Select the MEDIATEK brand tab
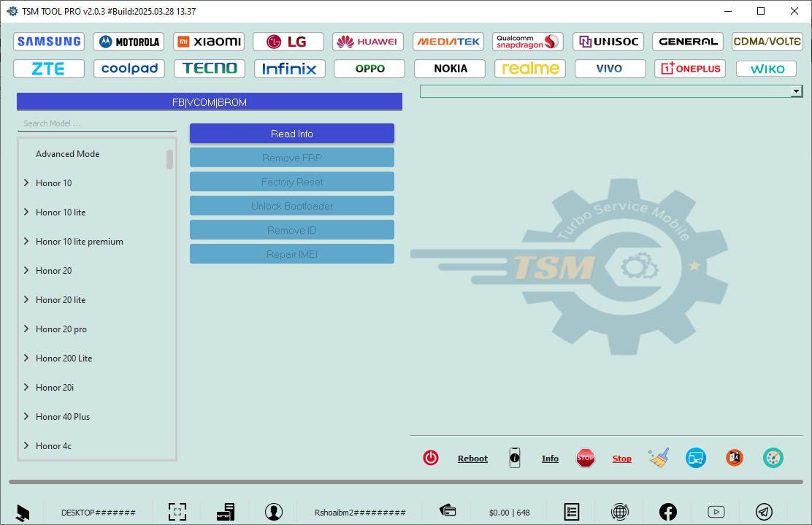The image size is (812, 525). pos(448,41)
